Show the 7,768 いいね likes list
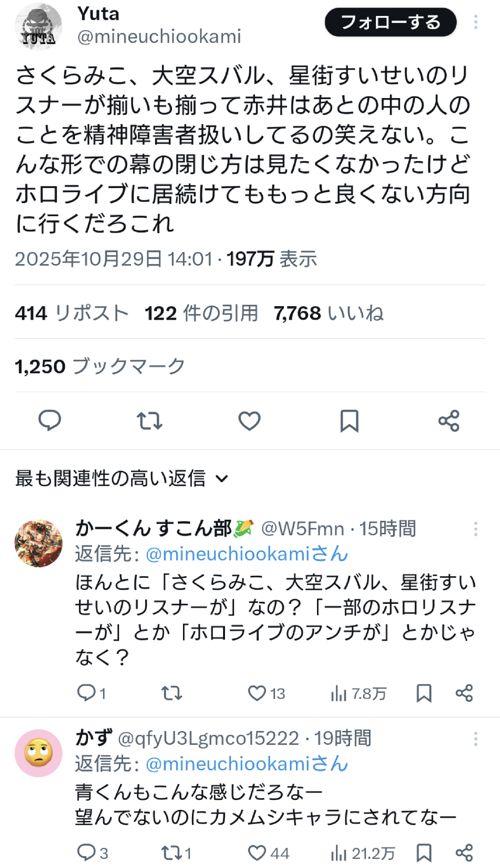 tap(328, 313)
